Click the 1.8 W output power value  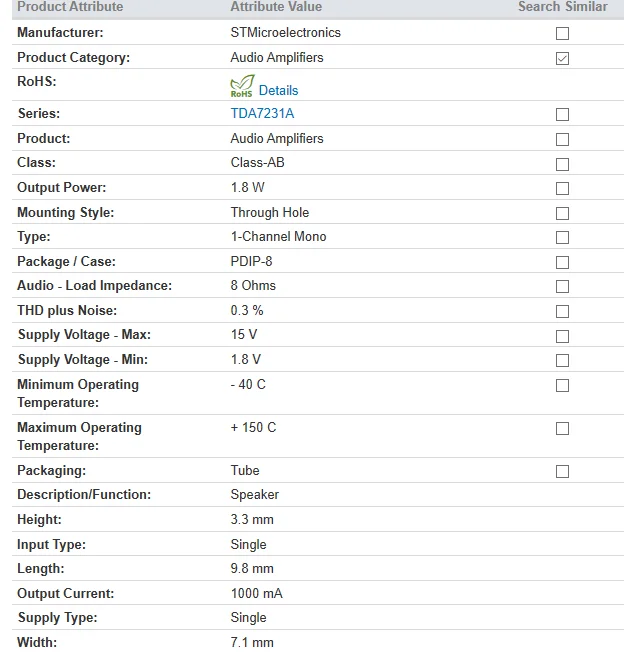tap(247, 188)
